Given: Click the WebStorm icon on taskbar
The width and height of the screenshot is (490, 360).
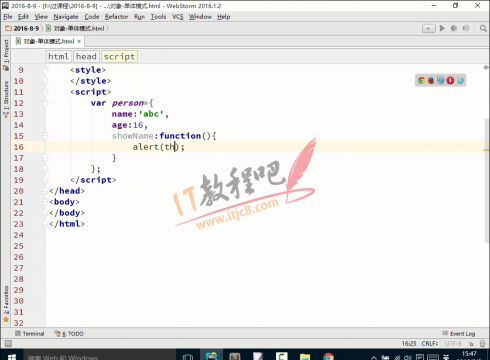Looking at the screenshot, I should (211, 356).
